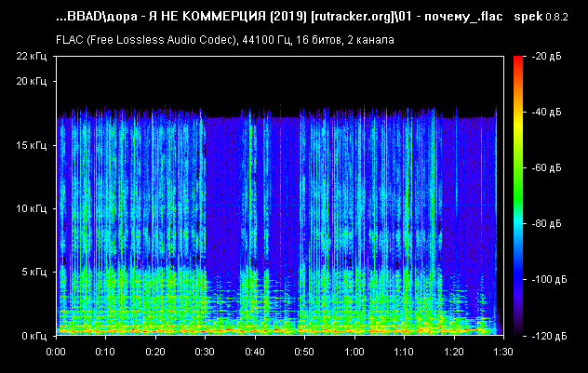Click the file path title with rutracker.org
The height and width of the screenshot is (373, 588).
click(x=279, y=17)
